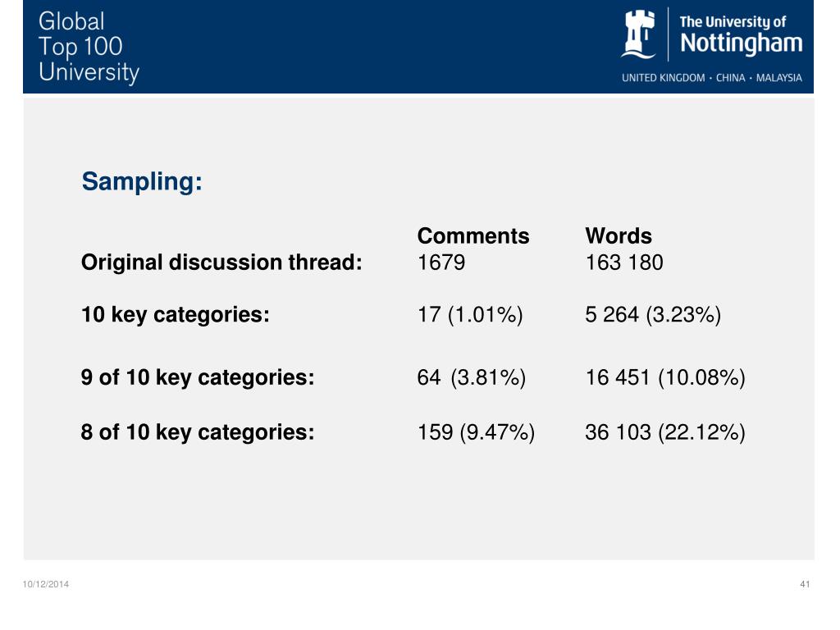Select the '10 key categories:' row label

[176, 315]
